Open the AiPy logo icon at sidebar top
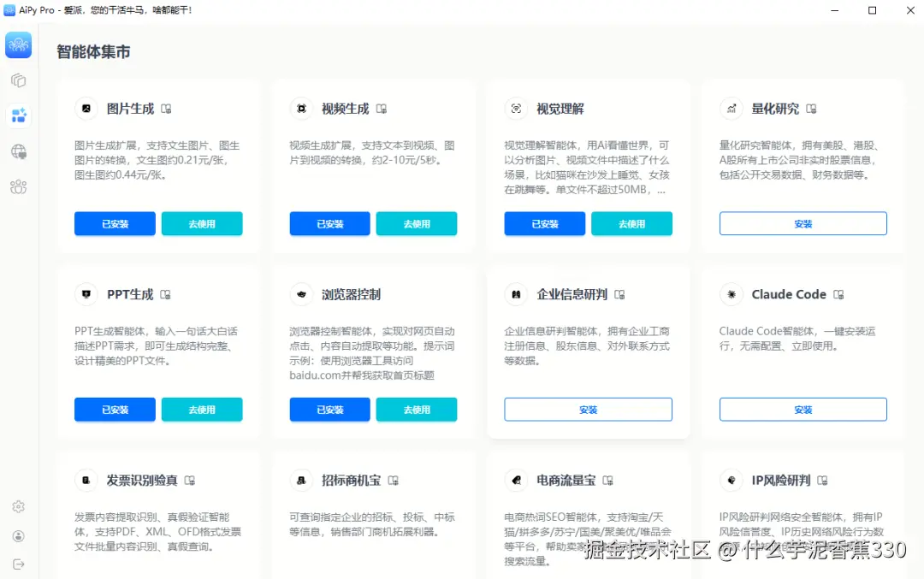The width and height of the screenshot is (924, 579). [18, 44]
